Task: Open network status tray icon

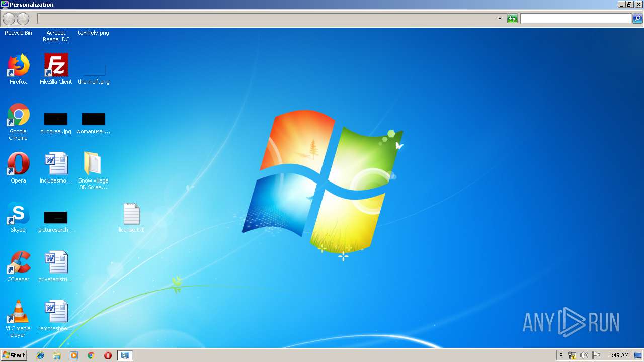Action: pyautogui.click(x=572, y=355)
